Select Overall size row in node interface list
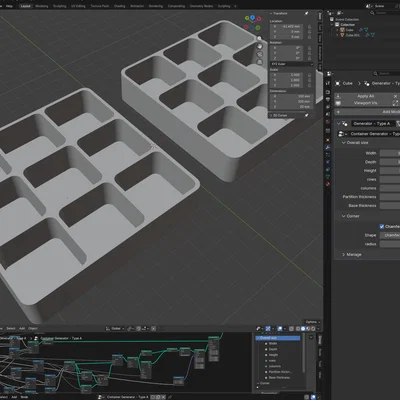The height and width of the screenshot is (400, 400). pos(278,338)
